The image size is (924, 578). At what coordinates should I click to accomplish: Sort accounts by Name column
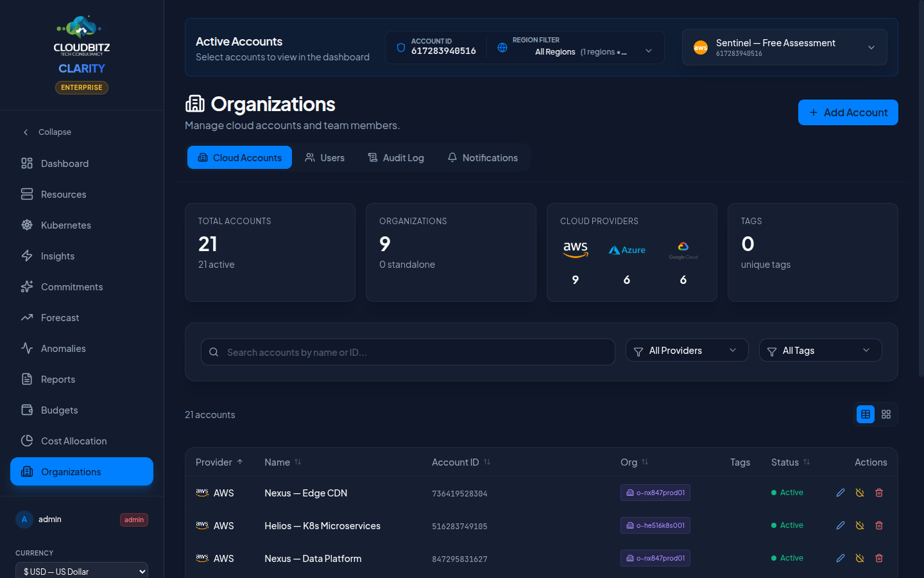(283, 462)
